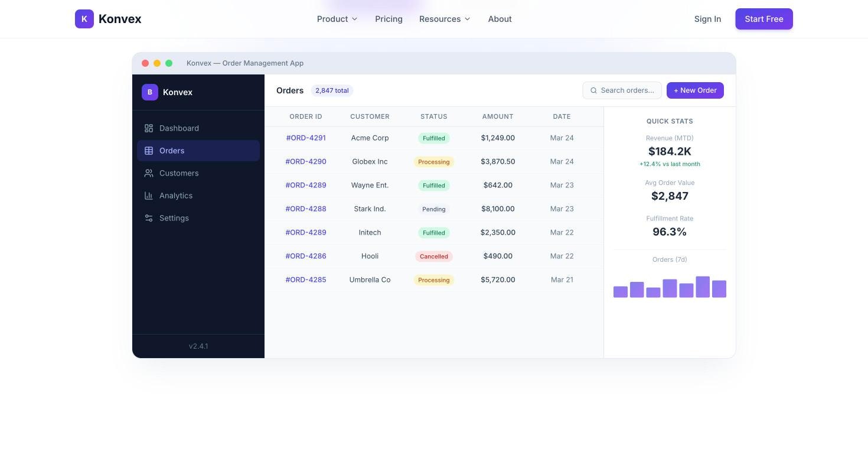This screenshot has width=868, height=458.
Task: Click amount $2,350.00
Action: coord(498,232)
